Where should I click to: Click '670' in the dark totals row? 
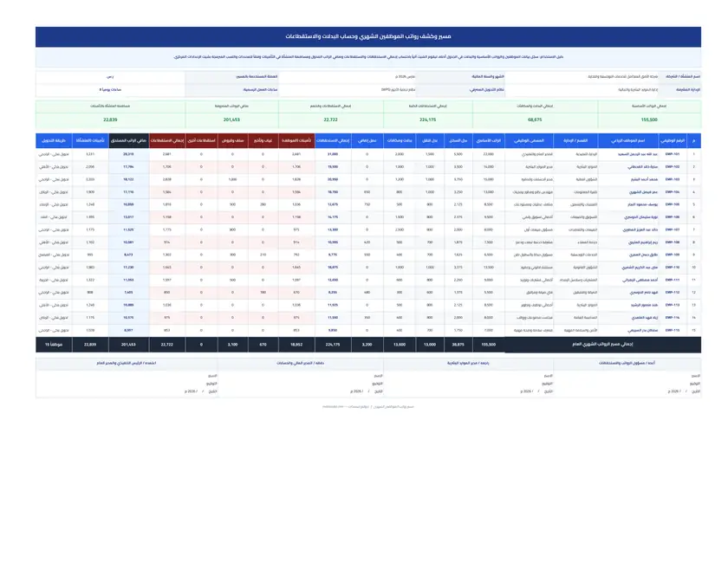coord(263,345)
